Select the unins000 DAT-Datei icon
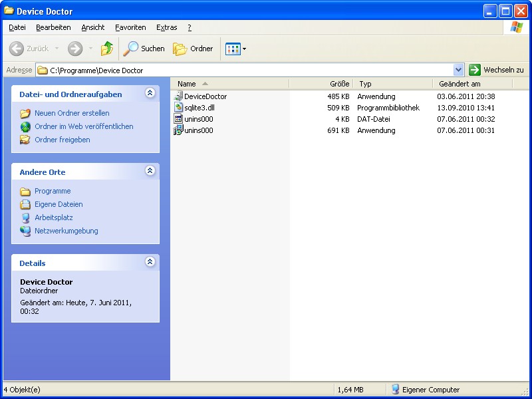 point(178,119)
